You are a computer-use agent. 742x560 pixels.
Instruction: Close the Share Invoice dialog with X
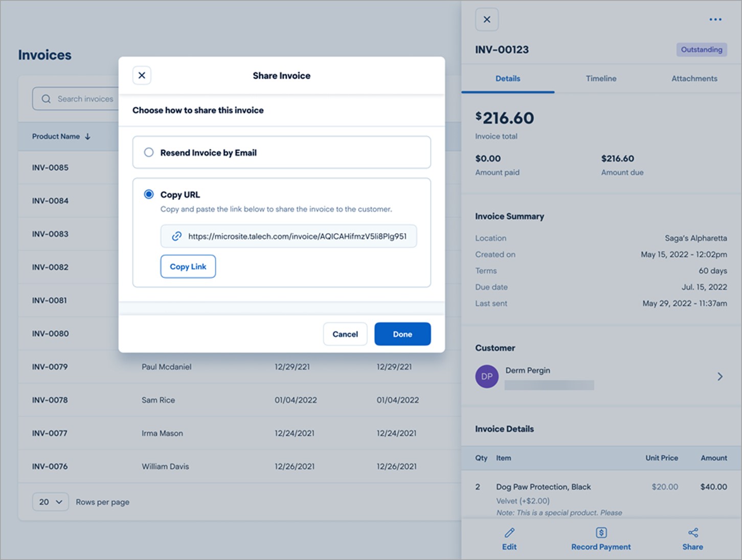click(142, 75)
